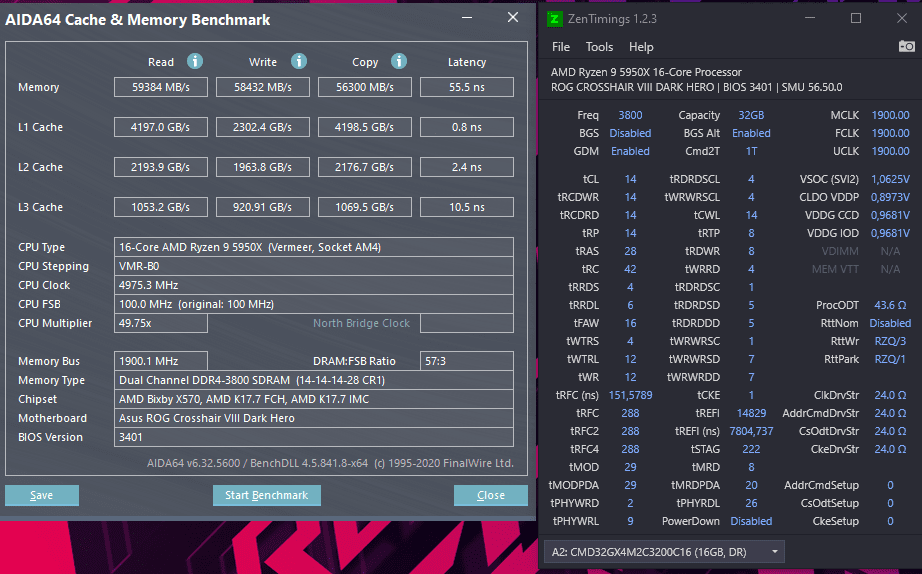Click L1 Cache read 4197.0 GB/s
This screenshot has height=574, width=922.
click(161, 127)
